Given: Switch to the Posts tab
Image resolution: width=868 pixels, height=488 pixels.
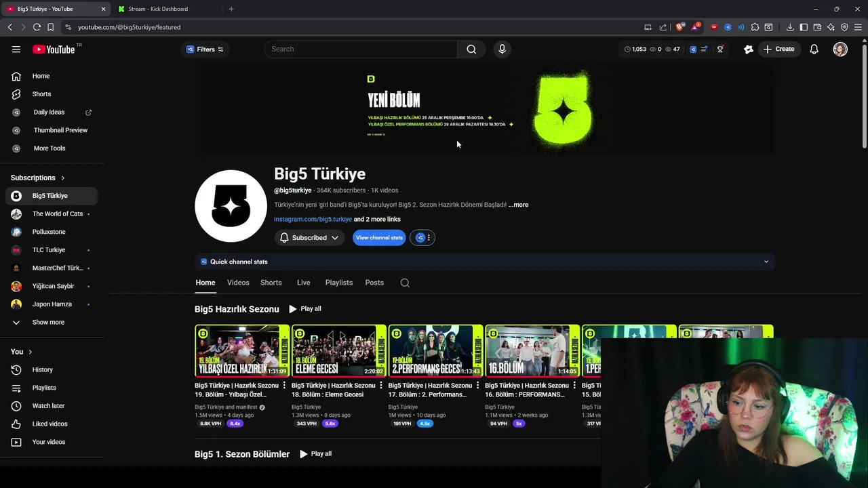Looking at the screenshot, I should point(374,283).
